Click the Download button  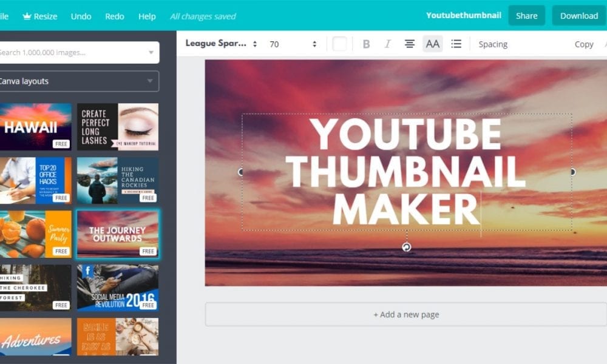tap(578, 16)
